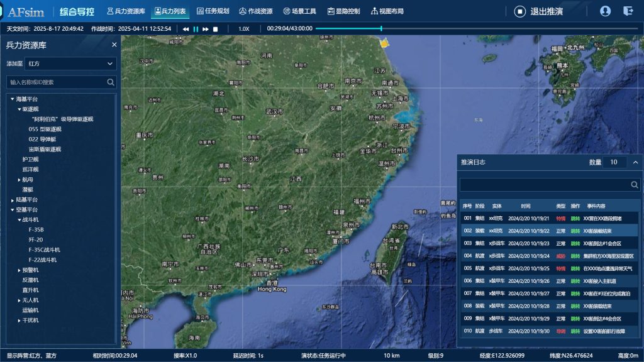This screenshot has height=362, width=644.
Task: Collapse the 海基平台 tree node
Action: click(x=12, y=99)
